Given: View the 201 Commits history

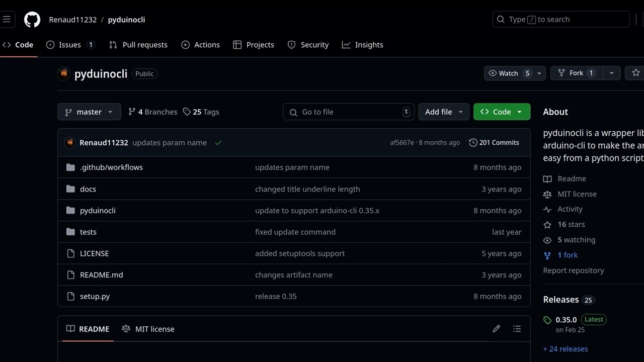Looking at the screenshot, I should [x=494, y=143].
